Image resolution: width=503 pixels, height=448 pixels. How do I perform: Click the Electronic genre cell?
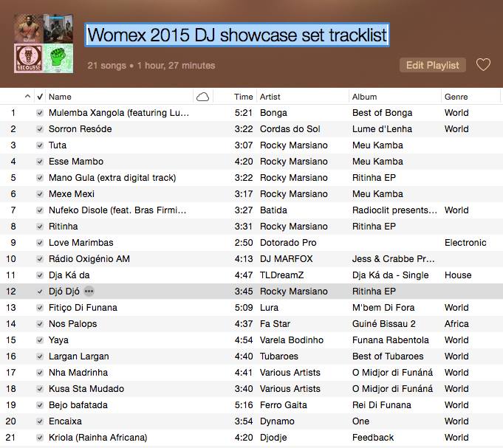465,243
